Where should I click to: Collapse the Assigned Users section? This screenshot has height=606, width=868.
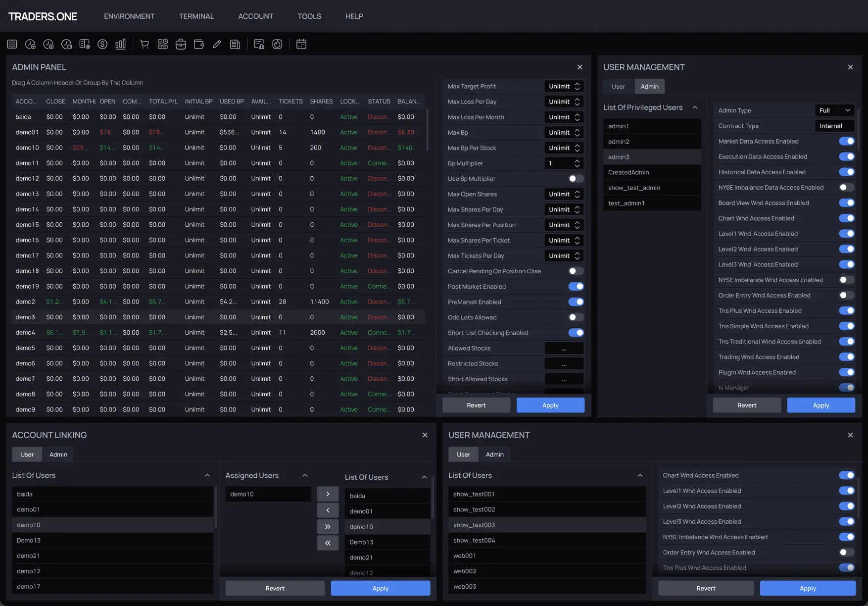click(x=305, y=475)
